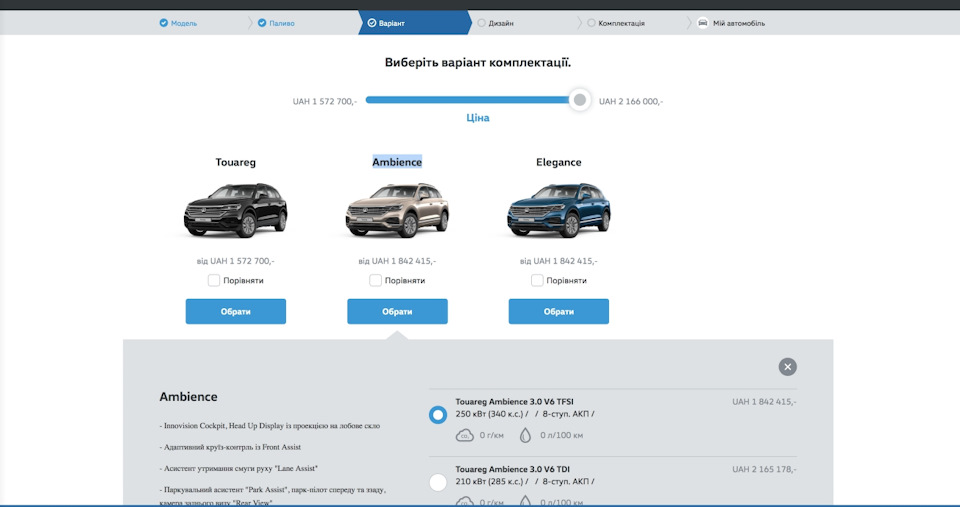
Task: Click the black Touareg car image
Action: coord(236,210)
